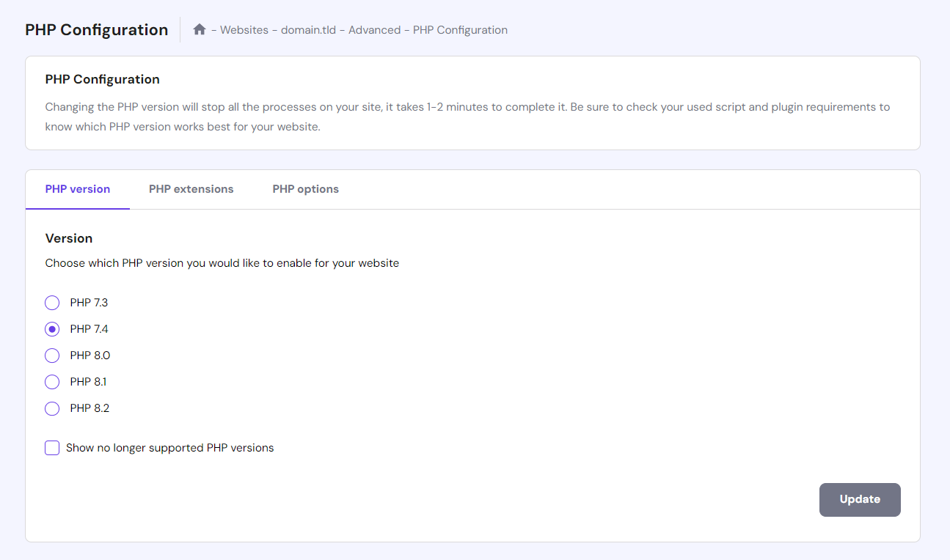Screen dimensions: 950x560
Task: Click the Version section heading
Action: pos(68,237)
